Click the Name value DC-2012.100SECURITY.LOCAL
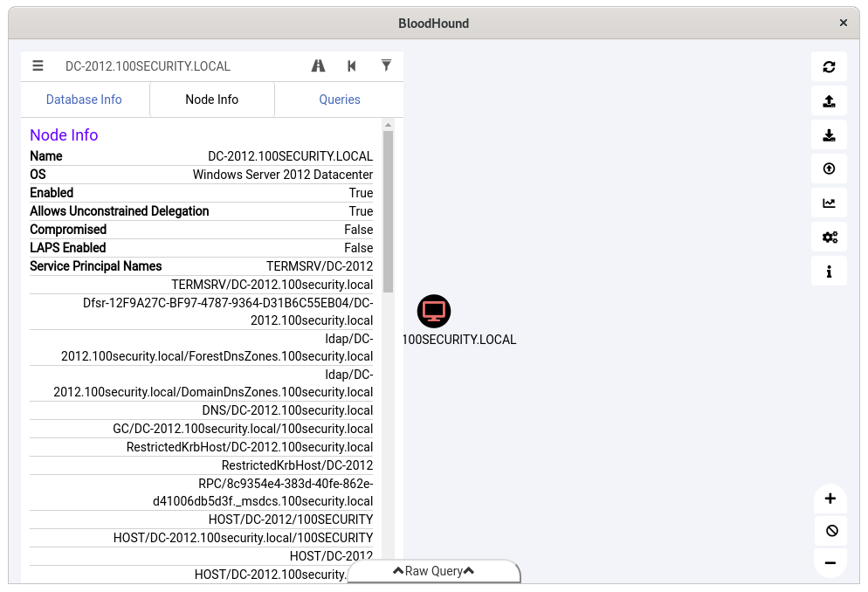 290,156
